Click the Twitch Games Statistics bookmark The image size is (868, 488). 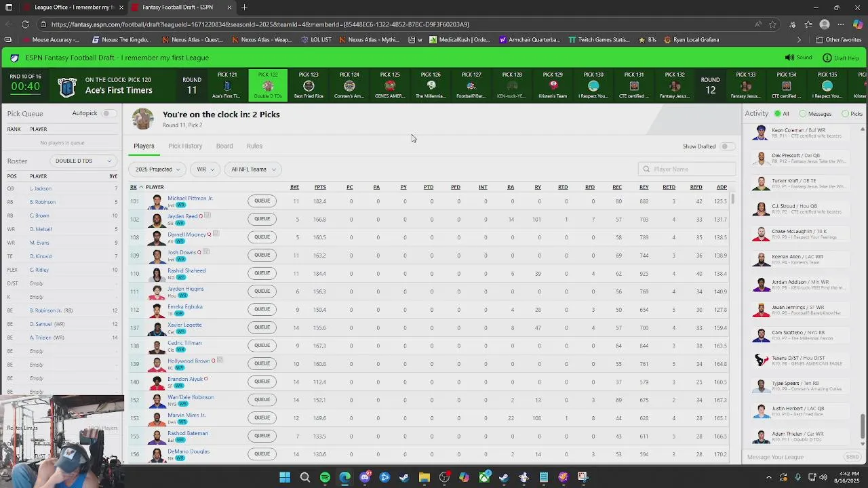point(599,40)
